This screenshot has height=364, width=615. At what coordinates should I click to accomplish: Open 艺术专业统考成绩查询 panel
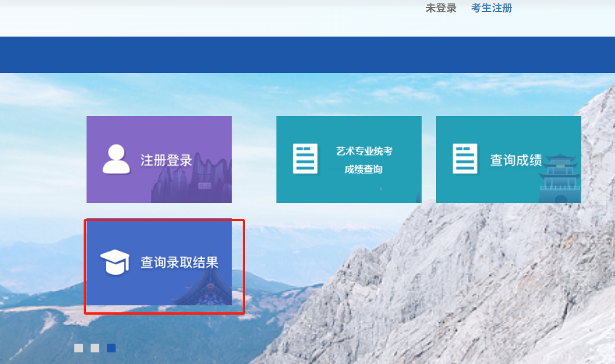348,159
